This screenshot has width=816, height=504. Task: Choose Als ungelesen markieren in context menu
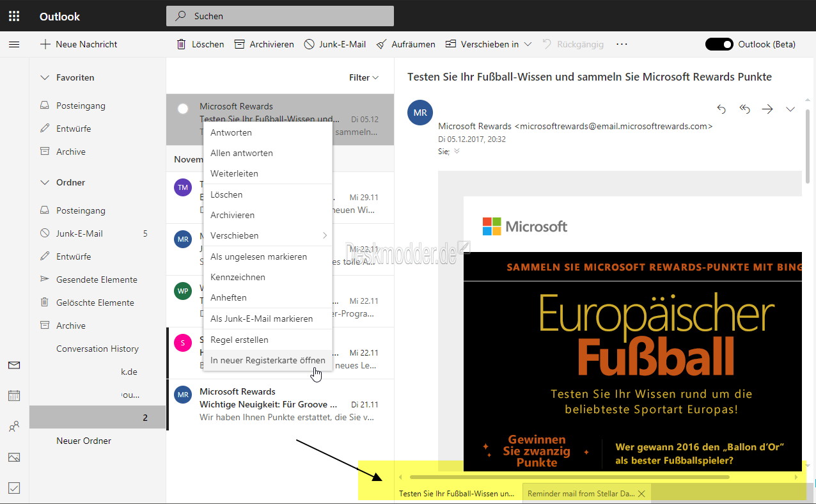tap(268, 256)
